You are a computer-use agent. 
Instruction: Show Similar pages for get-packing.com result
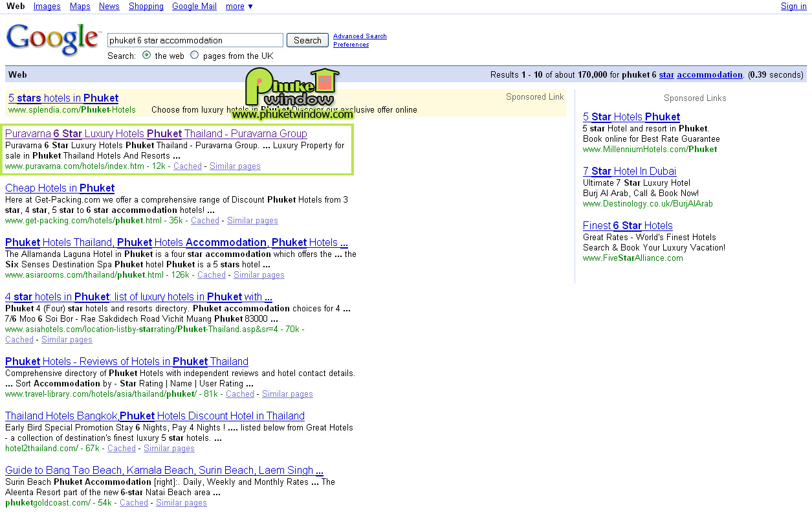(x=252, y=221)
